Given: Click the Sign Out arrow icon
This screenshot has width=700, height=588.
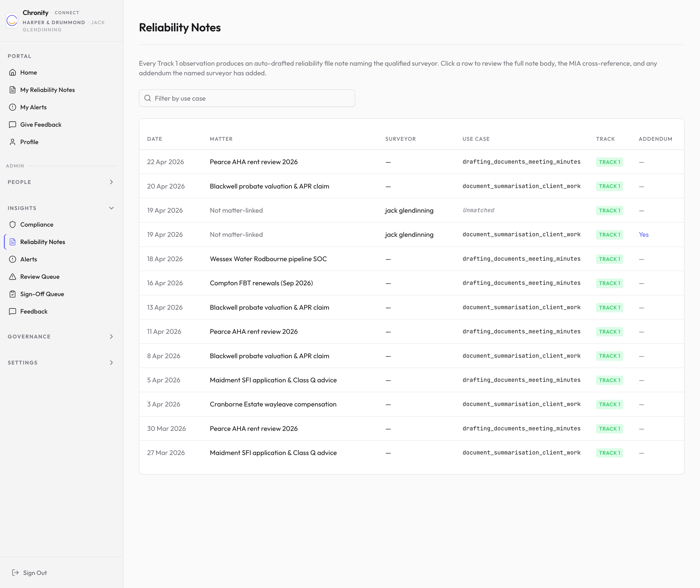Looking at the screenshot, I should 15,573.
